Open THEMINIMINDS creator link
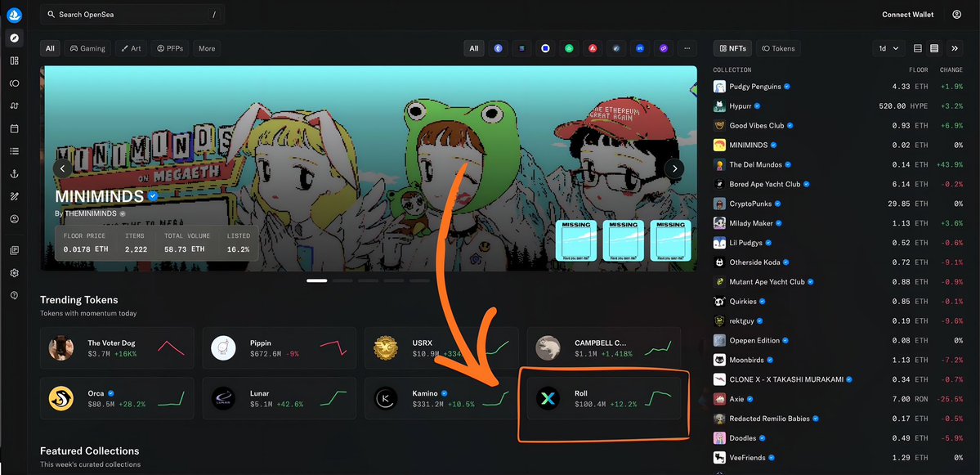 pyautogui.click(x=92, y=213)
